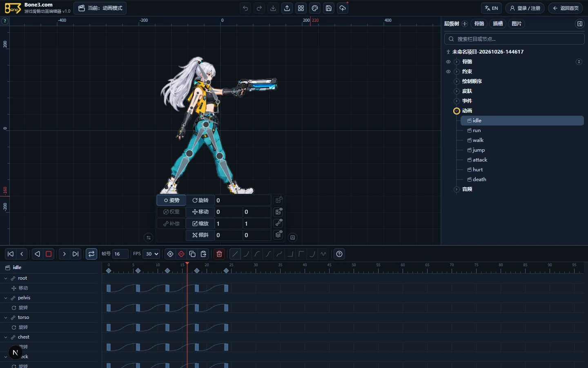This screenshot has width=588, height=368.
Task: Select the 姿势 mode tab
Action: pos(171,200)
